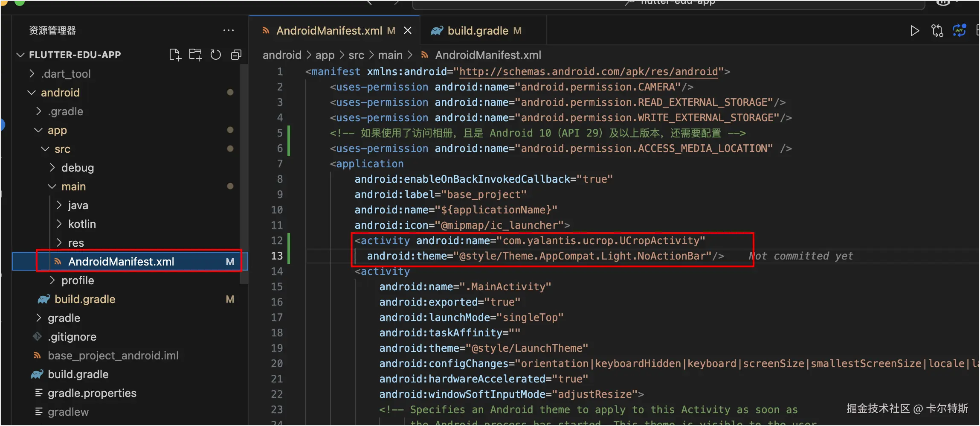Screen dimensions: 980x426
Task: Run the file with play icon
Action: (914, 31)
